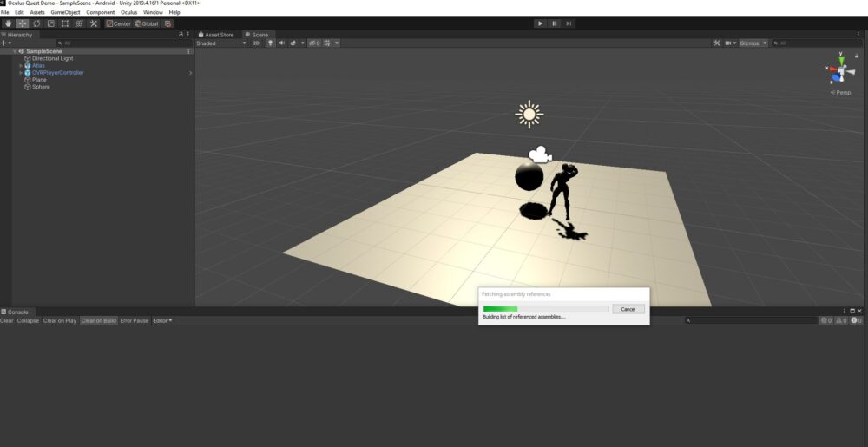Cancel the assembly references progress dialog
Screen dimensions: 868x447
[628, 309]
